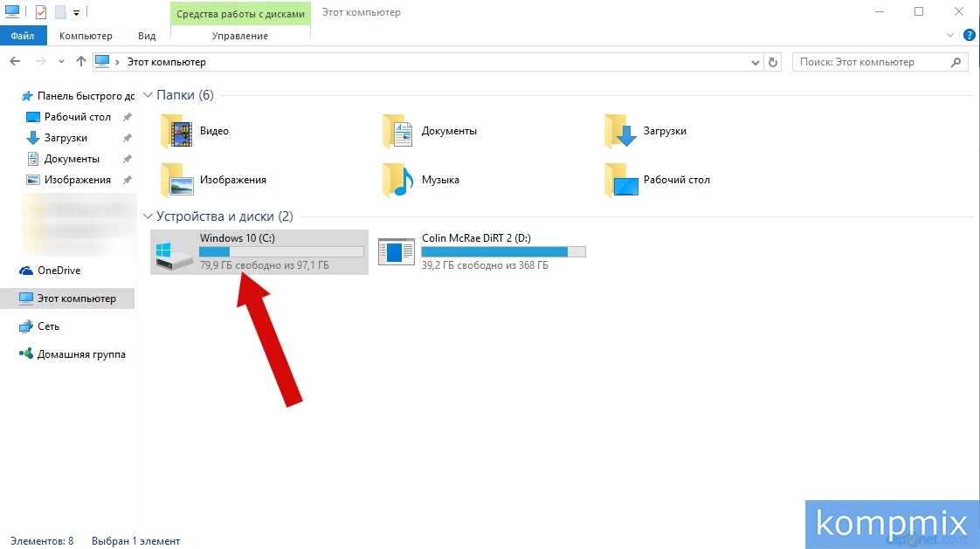The width and height of the screenshot is (980, 549).
Task: Click Этот компьютер in the address bar
Action: (166, 62)
